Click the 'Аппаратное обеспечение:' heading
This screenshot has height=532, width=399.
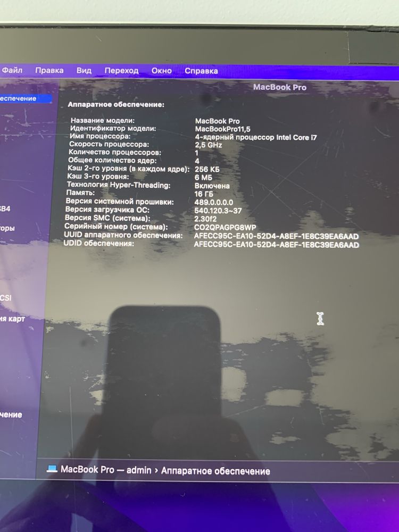(x=116, y=104)
